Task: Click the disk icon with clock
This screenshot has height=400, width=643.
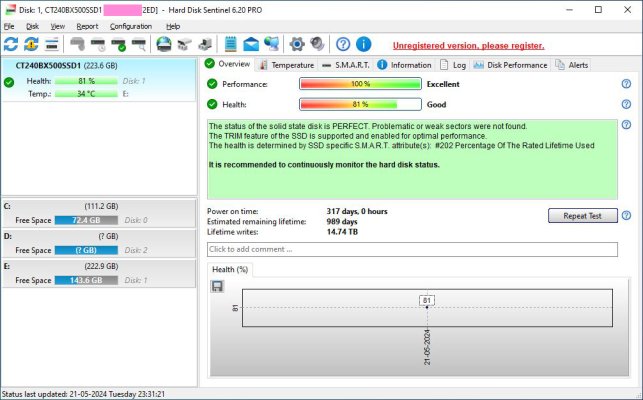Action: coord(98,44)
